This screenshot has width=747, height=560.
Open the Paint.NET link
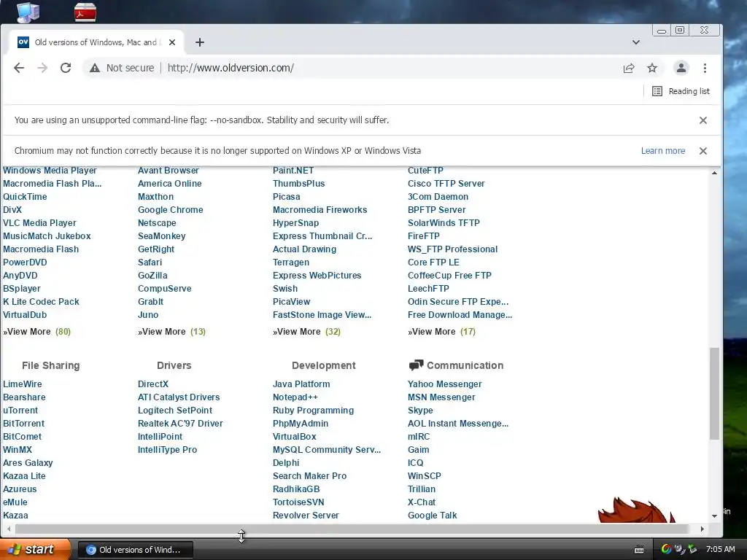coord(293,171)
